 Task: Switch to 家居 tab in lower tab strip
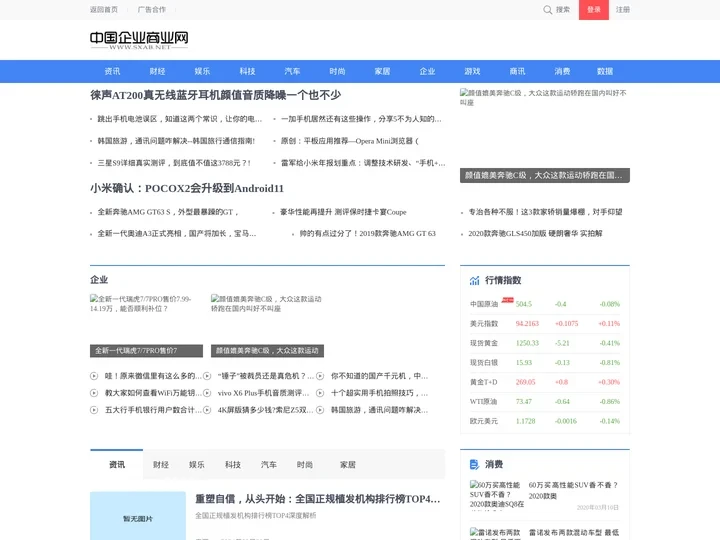tap(348, 465)
